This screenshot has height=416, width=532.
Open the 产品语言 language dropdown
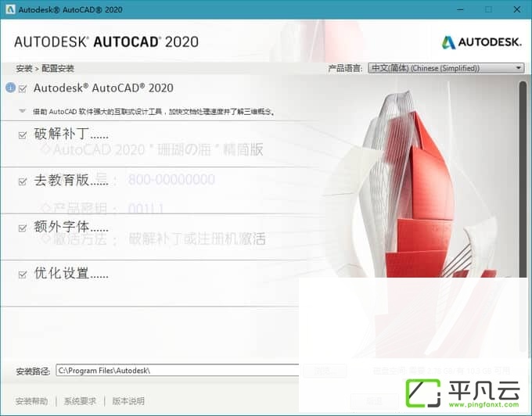[446, 68]
